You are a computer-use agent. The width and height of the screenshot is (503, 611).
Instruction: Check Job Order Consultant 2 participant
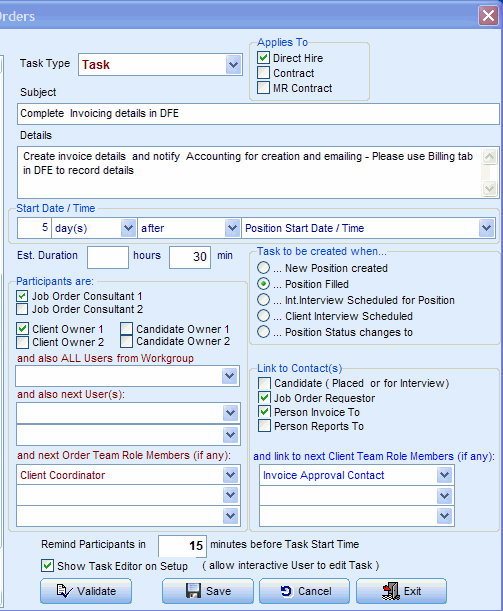tap(22, 309)
